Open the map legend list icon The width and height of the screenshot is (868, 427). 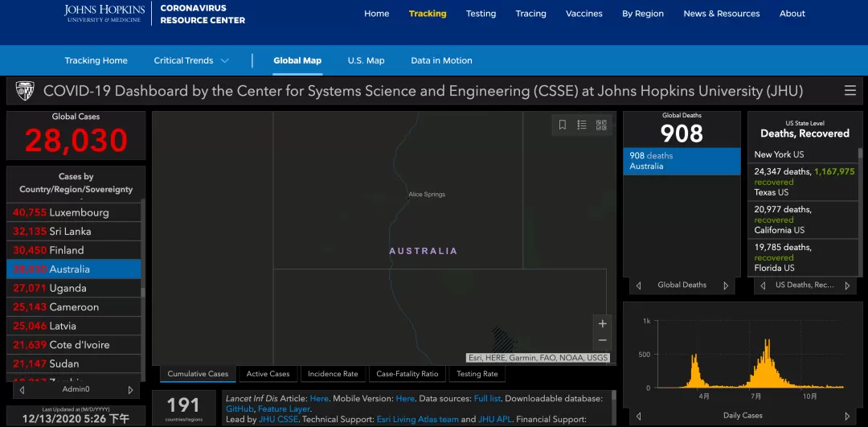(x=582, y=125)
